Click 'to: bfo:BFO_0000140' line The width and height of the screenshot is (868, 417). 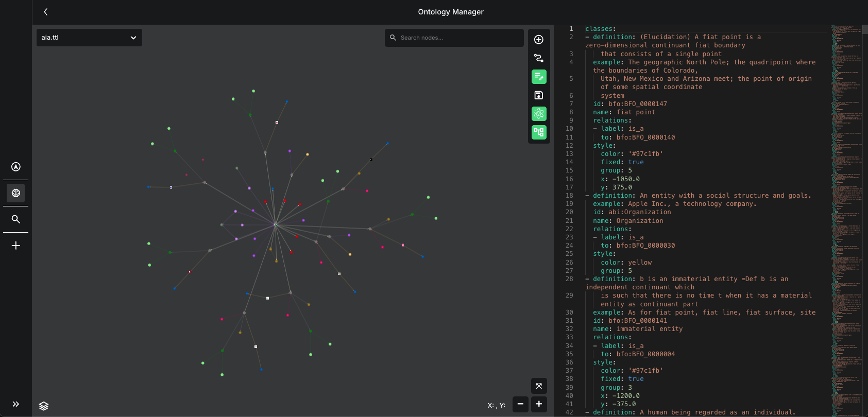(638, 137)
